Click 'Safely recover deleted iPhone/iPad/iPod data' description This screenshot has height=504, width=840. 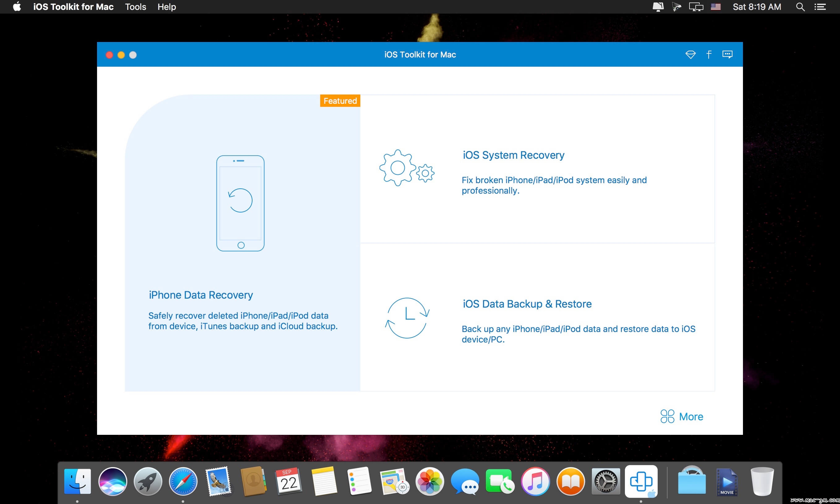(243, 321)
